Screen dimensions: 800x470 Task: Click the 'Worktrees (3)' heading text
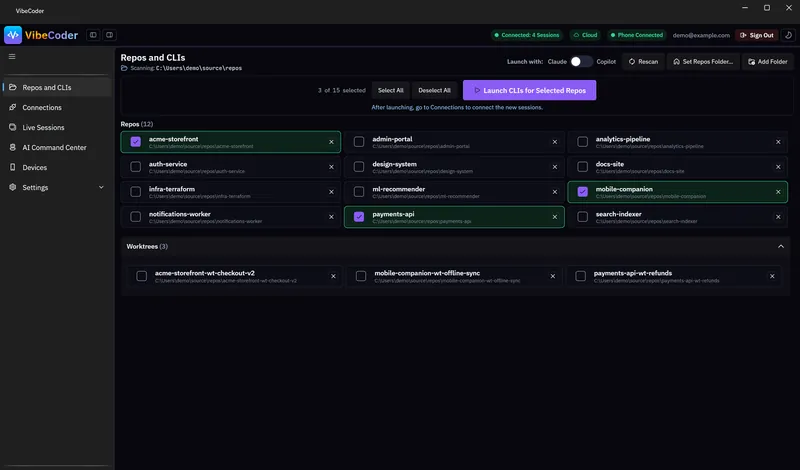(x=147, y=246)
